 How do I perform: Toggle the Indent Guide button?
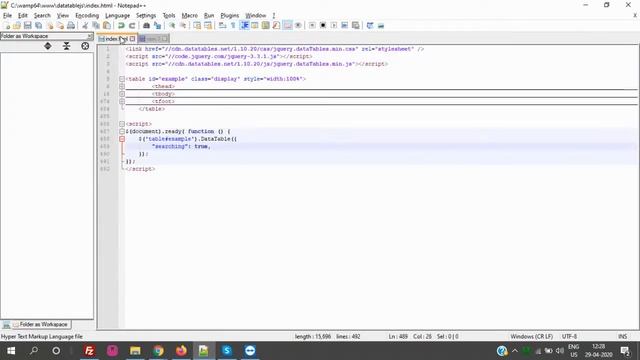245,25
